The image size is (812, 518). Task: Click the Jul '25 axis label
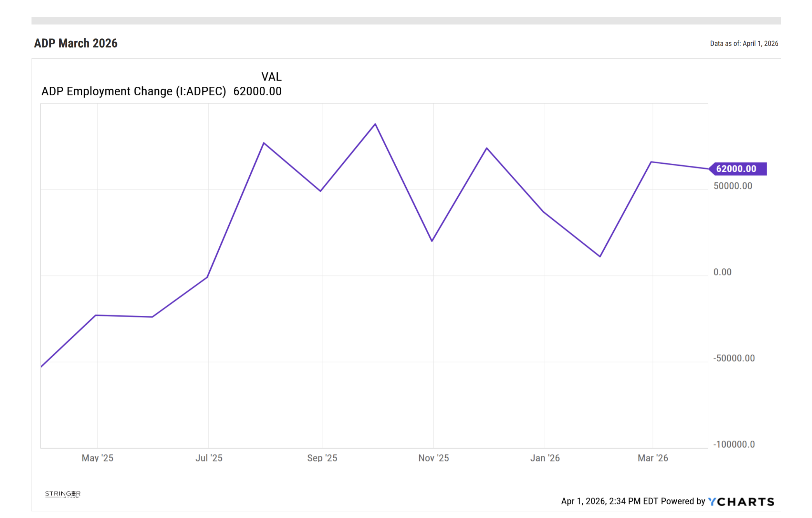click(x=209, y=458)
